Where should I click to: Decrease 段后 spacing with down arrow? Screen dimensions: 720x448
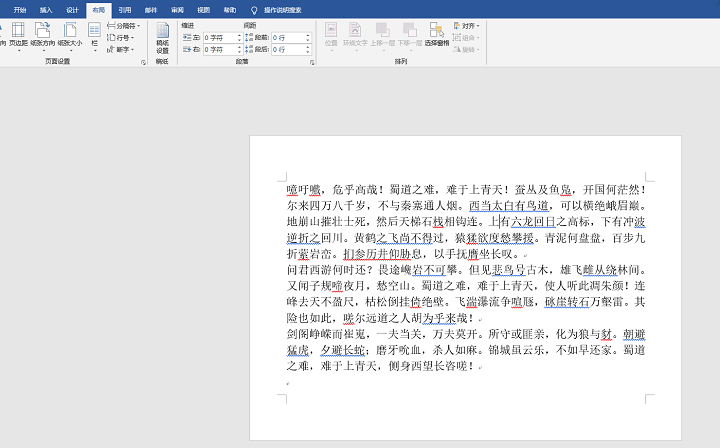(308, 52)
